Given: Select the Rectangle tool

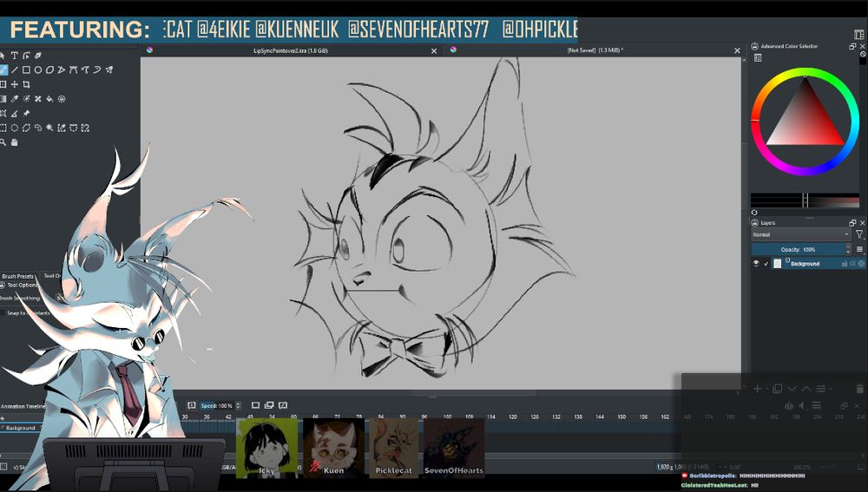Looking at the screenshot, I should (26, 69).
